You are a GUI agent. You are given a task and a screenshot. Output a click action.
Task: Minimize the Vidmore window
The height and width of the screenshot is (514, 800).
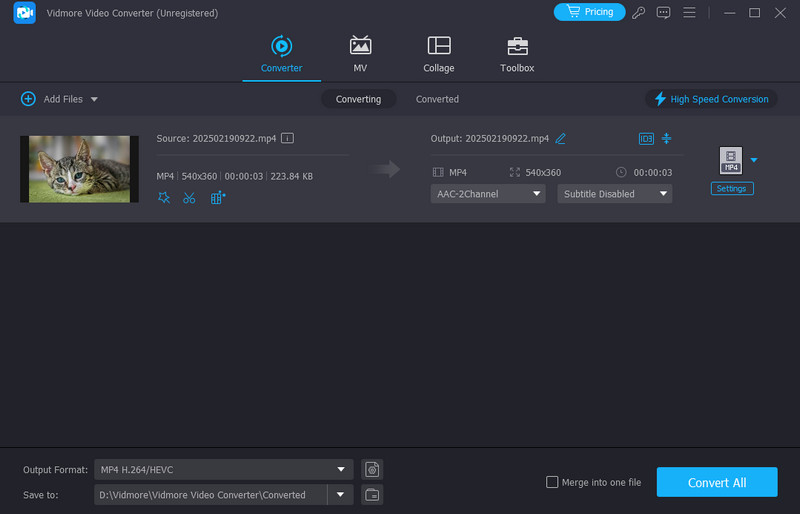point(730,13)
